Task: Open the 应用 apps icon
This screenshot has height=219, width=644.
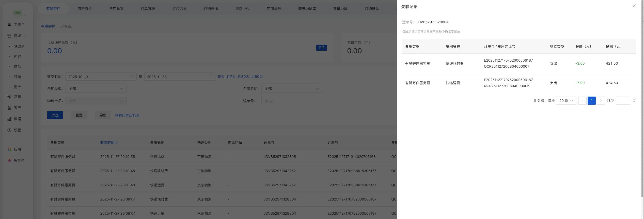Action: pyautogui.click(x=9, y=149)
